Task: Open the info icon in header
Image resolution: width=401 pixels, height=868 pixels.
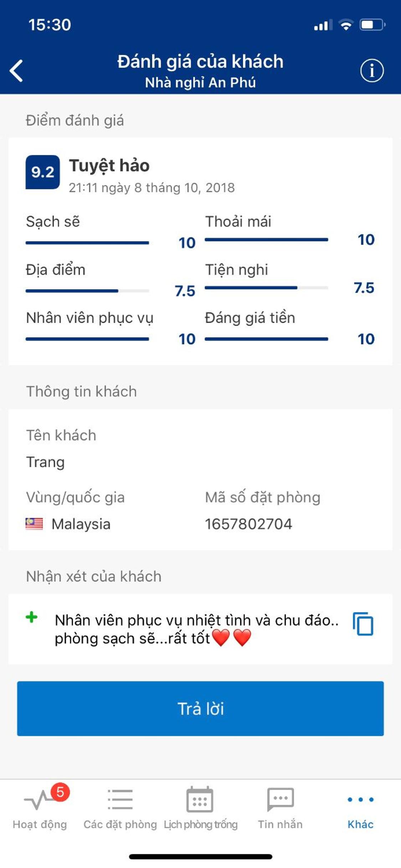Action: [x=372, y=71]
